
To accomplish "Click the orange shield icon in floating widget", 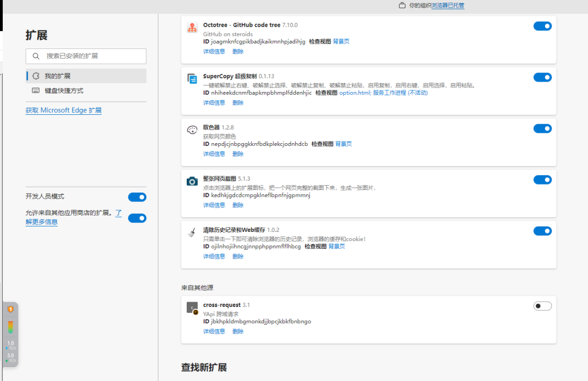I will (10, 309).
